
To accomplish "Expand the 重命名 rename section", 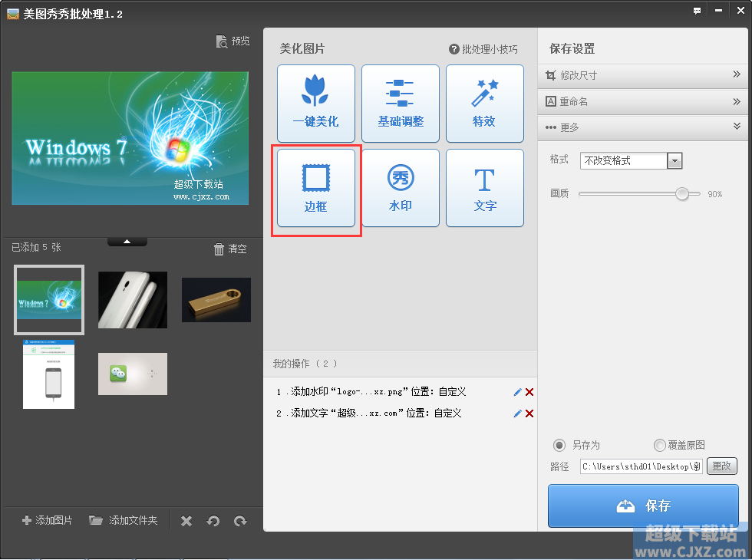I will click(643, 101).
